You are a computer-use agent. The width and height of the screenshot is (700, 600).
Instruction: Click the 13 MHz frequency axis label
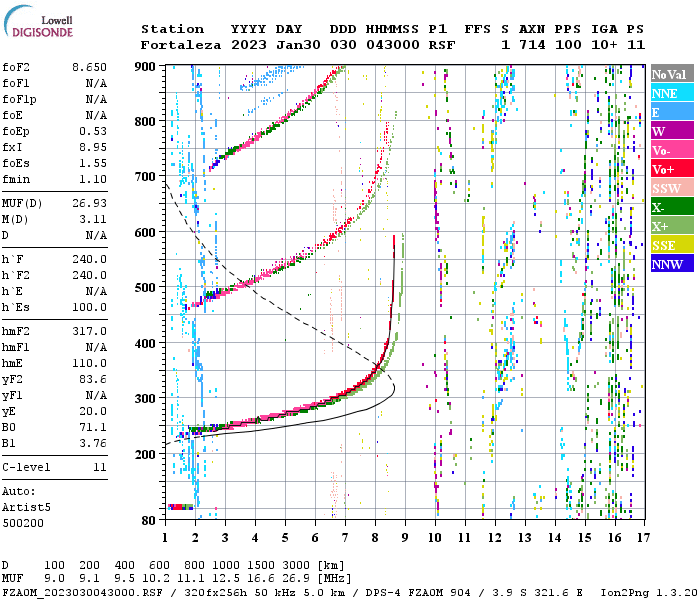(525, 538)
